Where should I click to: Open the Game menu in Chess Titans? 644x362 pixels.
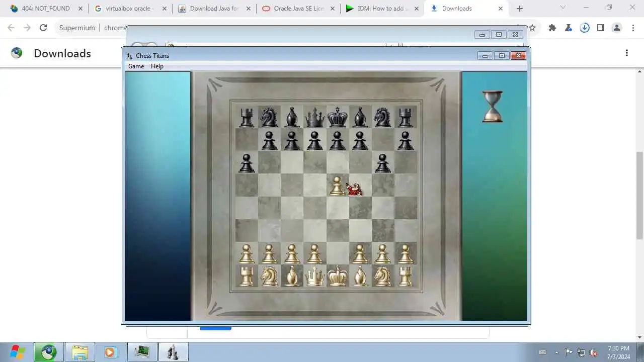pyautogui.click(x=136, y=66)
